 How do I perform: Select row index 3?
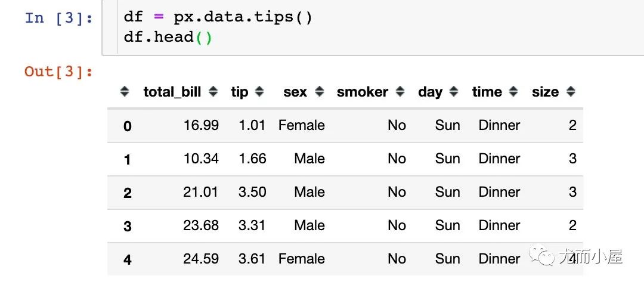coord(127,226)
